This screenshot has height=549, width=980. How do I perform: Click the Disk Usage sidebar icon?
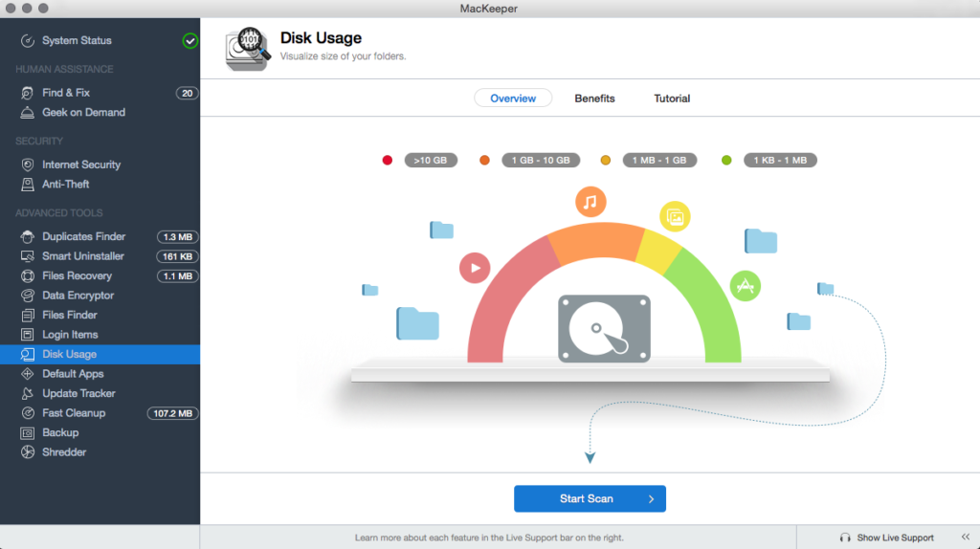28,354
